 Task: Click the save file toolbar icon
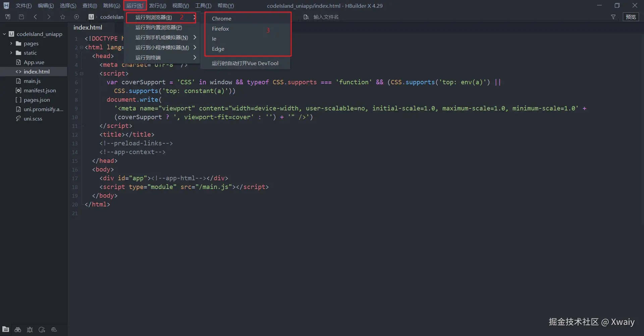coord(21,17)
